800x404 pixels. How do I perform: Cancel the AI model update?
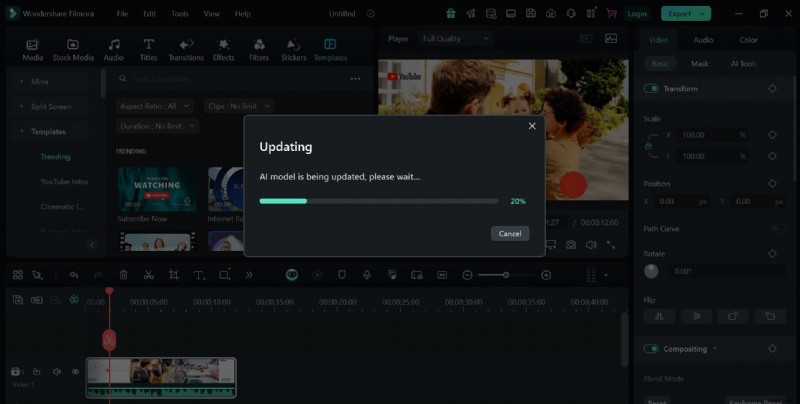click(x=510, y=233)
